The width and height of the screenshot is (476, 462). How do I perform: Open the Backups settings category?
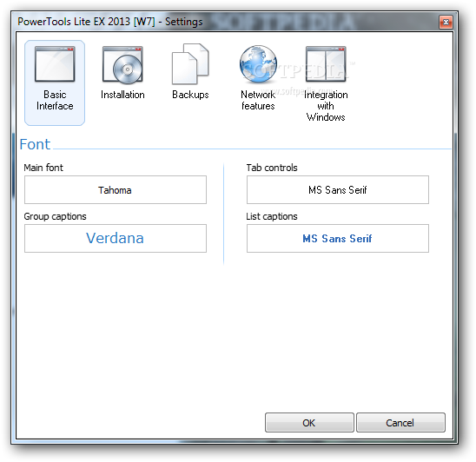(x=190, y=72)
